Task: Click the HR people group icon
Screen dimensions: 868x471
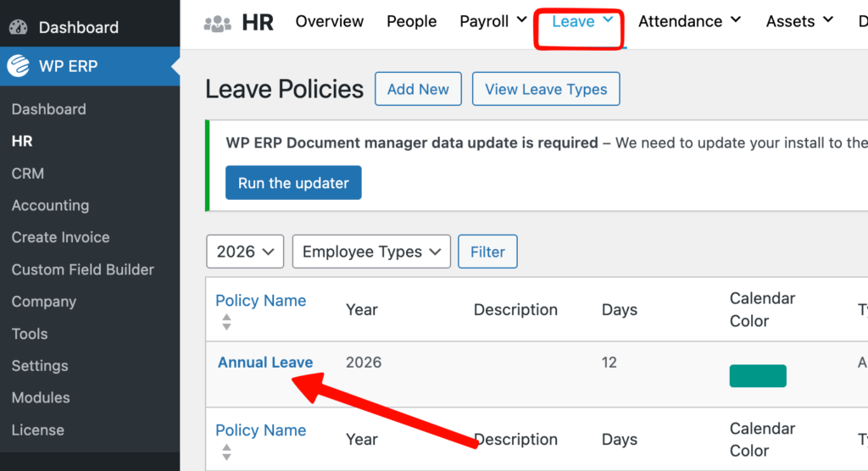Action: (218, 23)
